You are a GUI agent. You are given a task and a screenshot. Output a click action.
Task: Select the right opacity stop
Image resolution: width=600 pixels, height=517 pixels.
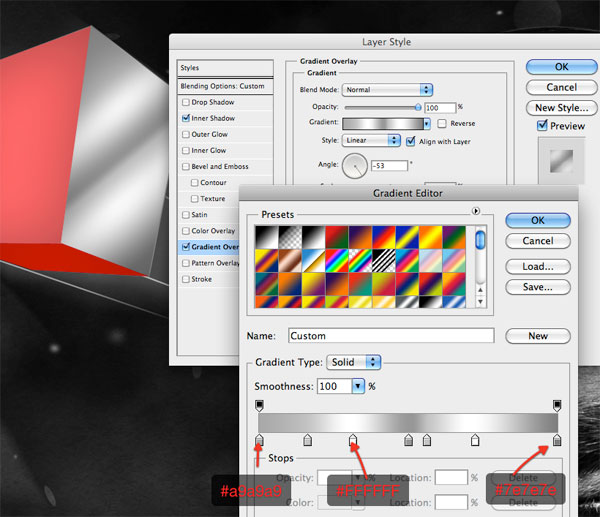click(557, 406)
